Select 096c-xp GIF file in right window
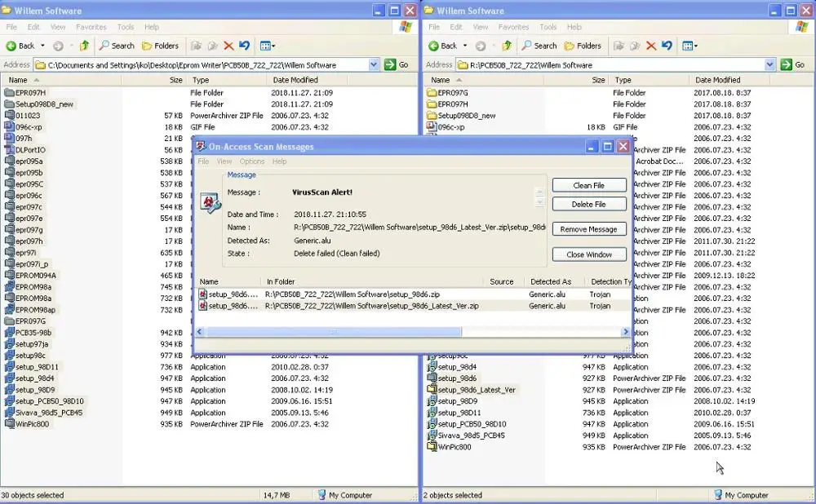 tap(446, 127)
